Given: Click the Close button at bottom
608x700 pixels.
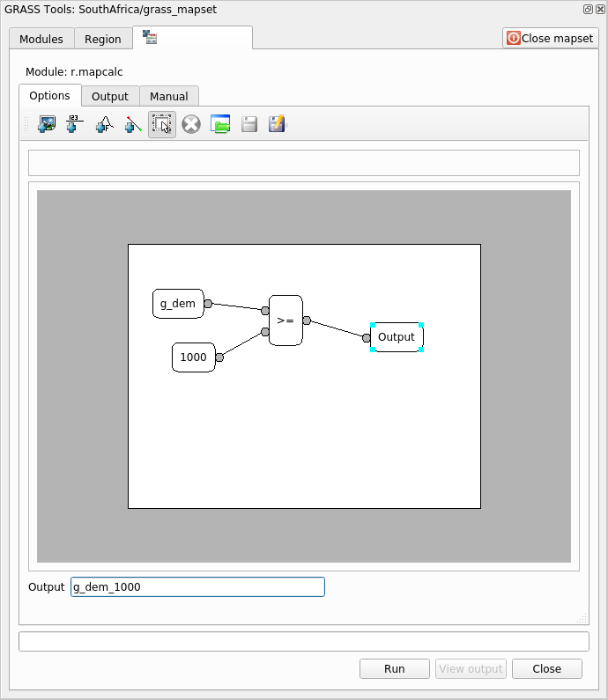Looking at the screenshot, I should click(x=546, y=669).
